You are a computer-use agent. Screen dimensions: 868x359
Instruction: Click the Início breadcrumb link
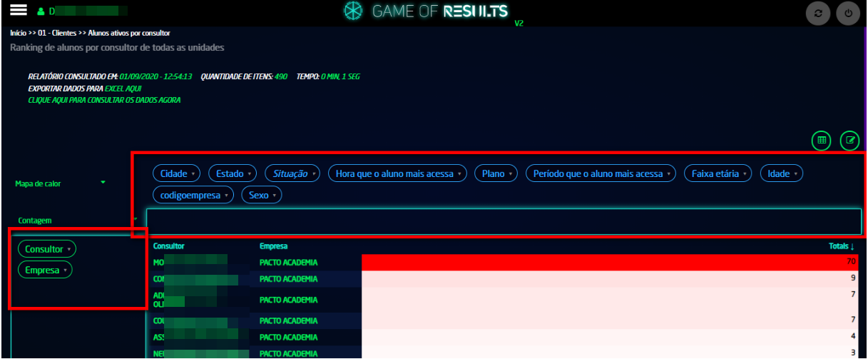[19, 33]
